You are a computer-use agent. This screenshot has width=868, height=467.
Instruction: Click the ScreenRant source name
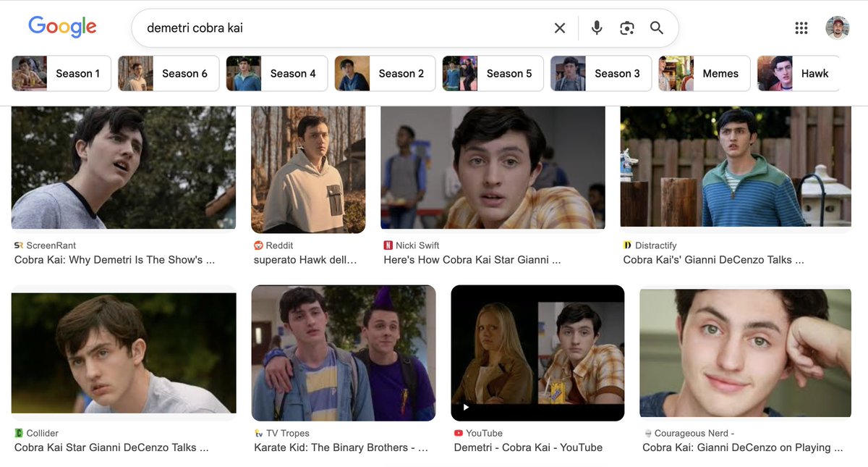51,245
